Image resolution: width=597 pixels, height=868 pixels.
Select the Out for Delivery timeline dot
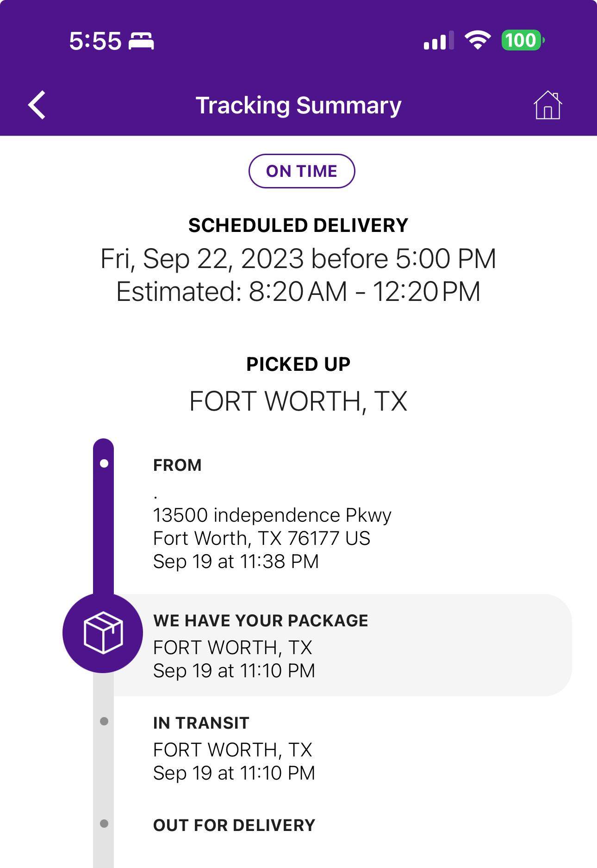point(104,824)
